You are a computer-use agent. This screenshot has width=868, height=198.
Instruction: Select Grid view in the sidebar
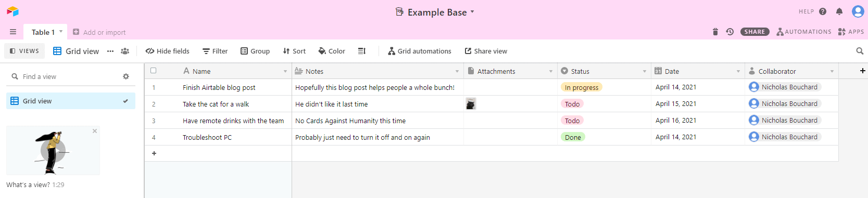coord(71,101)
